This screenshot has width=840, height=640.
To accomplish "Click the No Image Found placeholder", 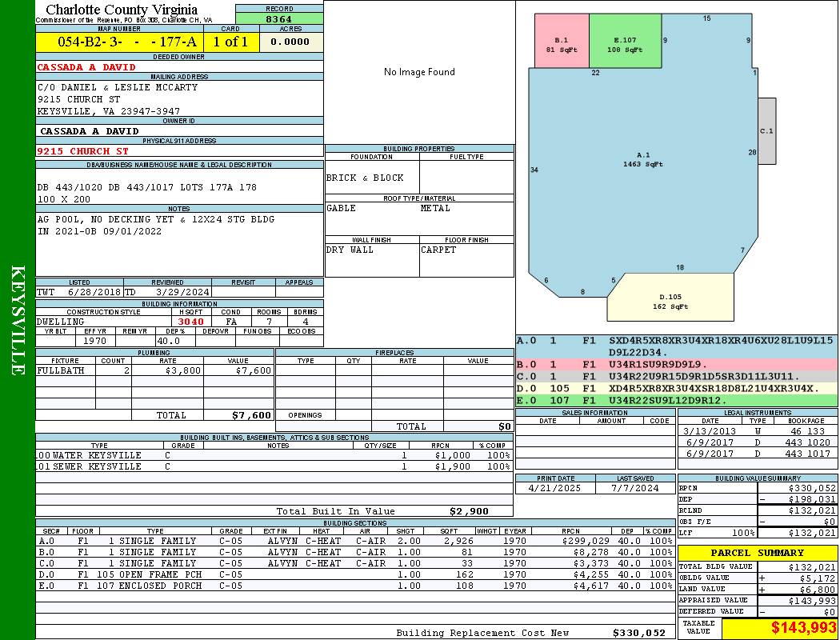I will [x=419, y=72].
